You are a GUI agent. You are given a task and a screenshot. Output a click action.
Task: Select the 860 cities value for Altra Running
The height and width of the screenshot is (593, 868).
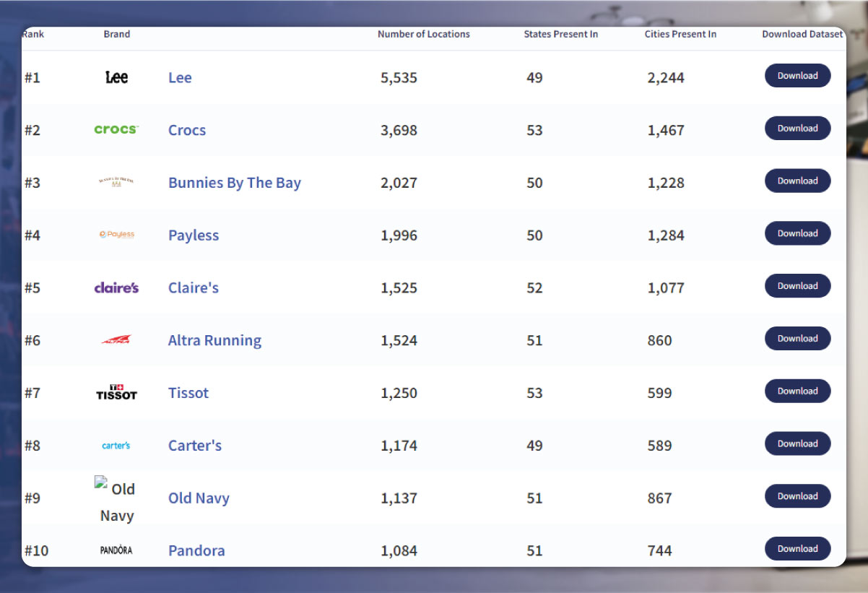tap(660, 340)
